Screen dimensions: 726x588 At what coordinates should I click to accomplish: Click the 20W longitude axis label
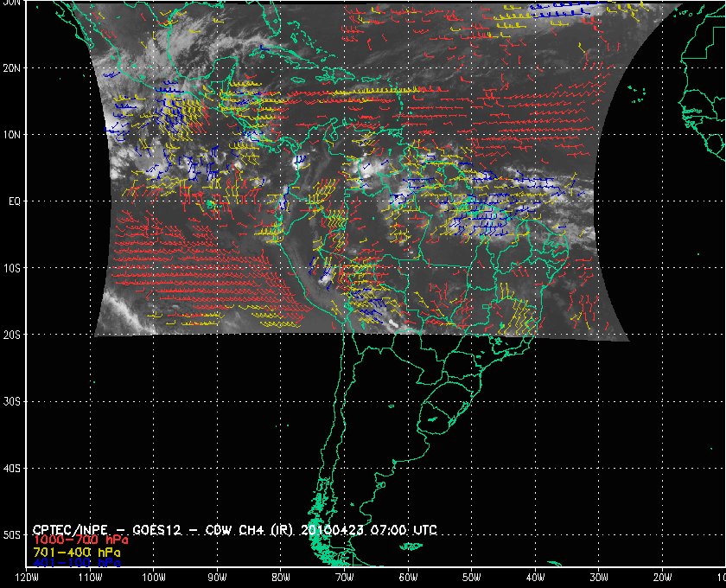pyautogui.click(x=662, y=578)
